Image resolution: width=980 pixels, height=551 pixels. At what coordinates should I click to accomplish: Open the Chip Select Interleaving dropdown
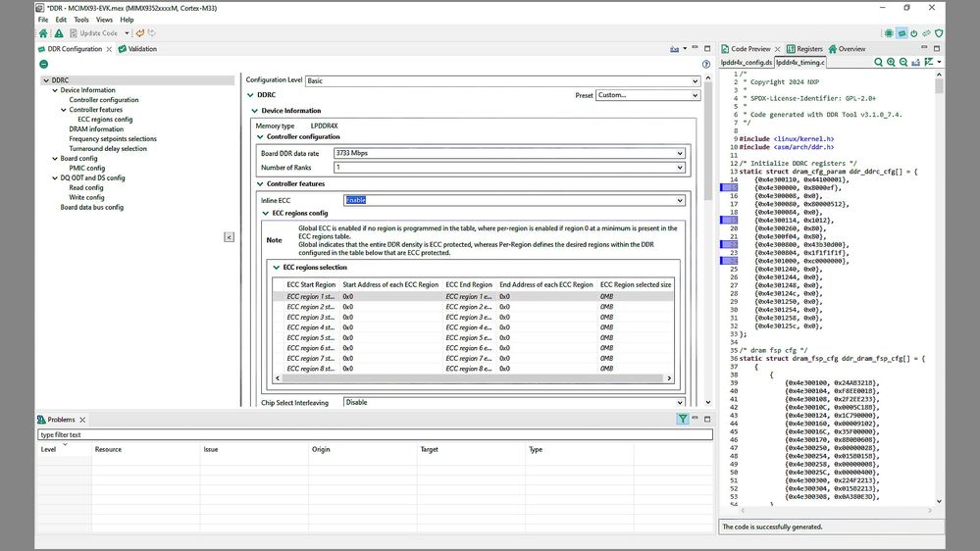[514, 403]
